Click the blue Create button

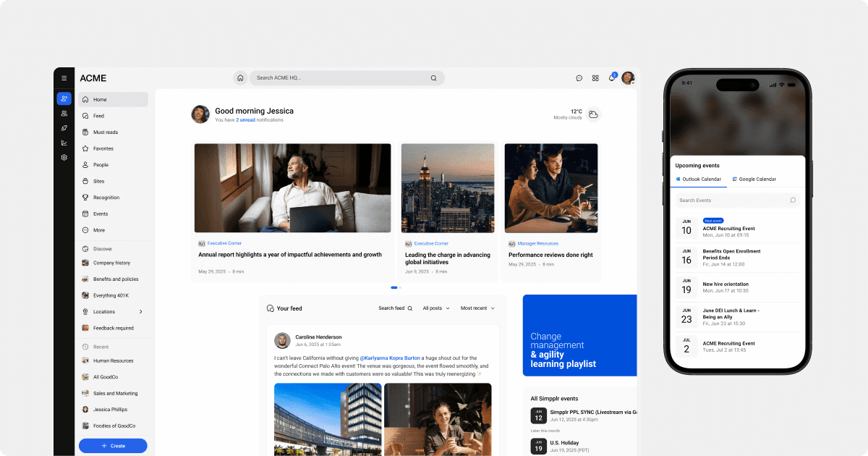pyautogui.click(x=113, y=446)
